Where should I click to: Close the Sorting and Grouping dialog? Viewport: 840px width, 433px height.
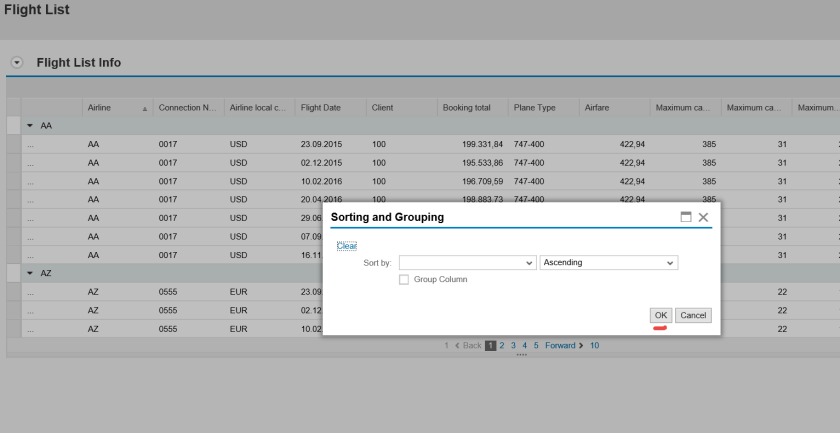tap(703, 217)
